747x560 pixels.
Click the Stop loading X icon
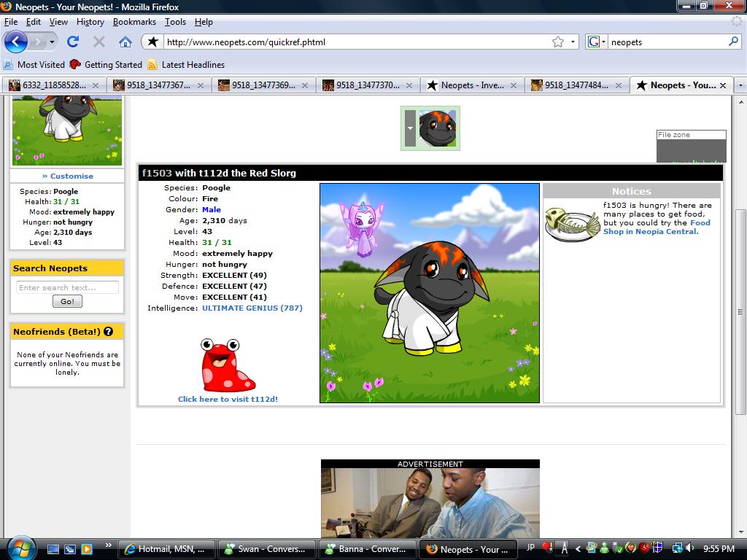click(99, 42)
